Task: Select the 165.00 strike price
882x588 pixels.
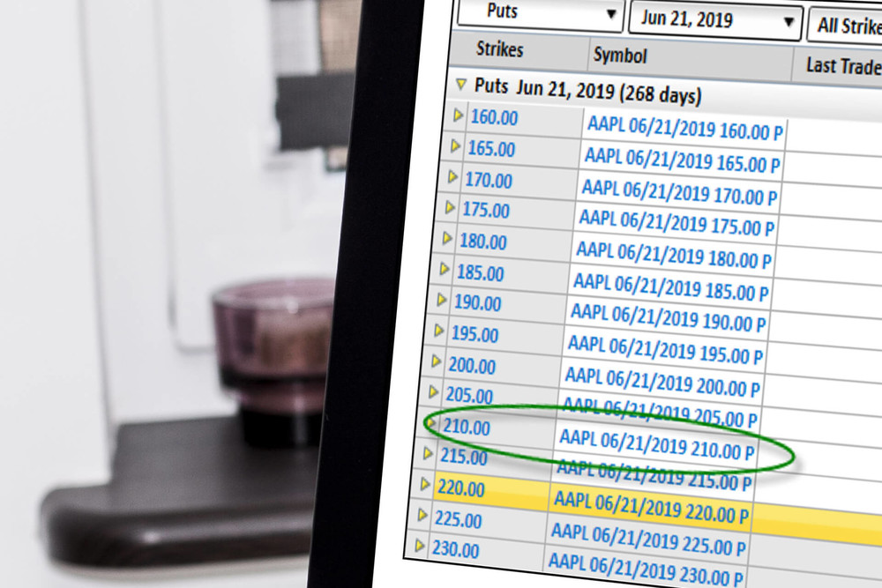Action: [491, 149]
